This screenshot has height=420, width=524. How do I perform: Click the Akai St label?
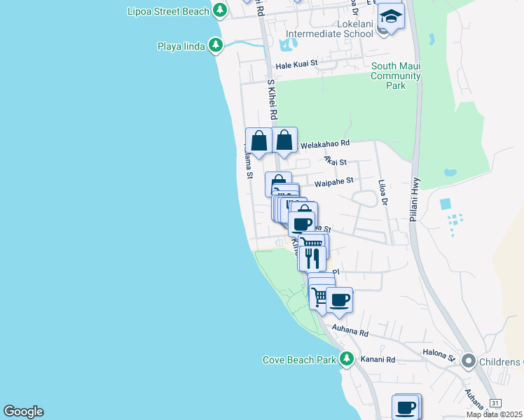coord(336,161)
